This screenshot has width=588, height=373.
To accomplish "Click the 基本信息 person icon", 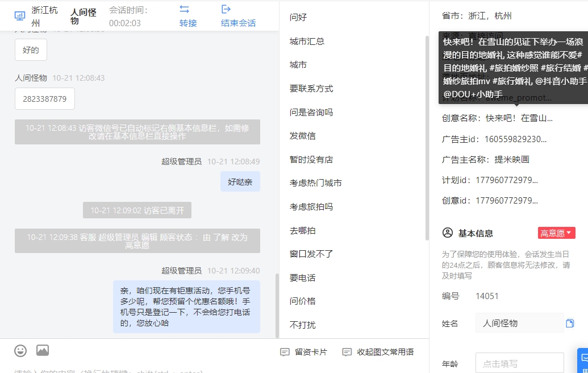I will [x=447, y=233].
